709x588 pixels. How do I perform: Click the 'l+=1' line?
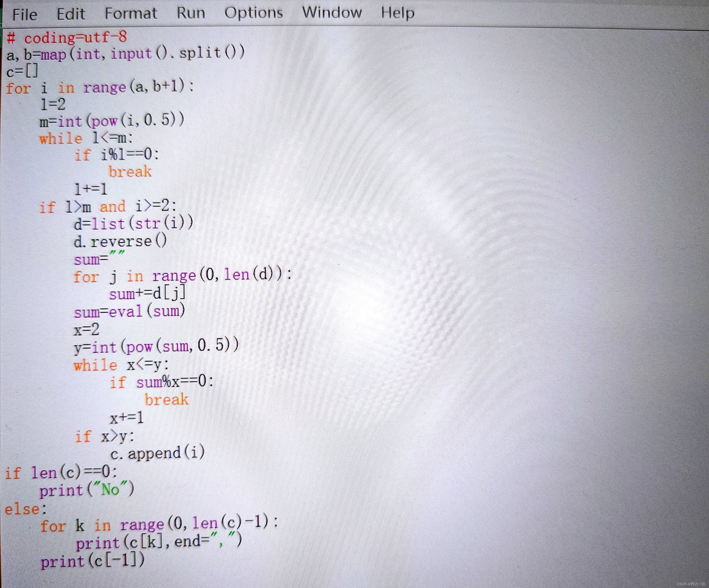tap(91, 189)
